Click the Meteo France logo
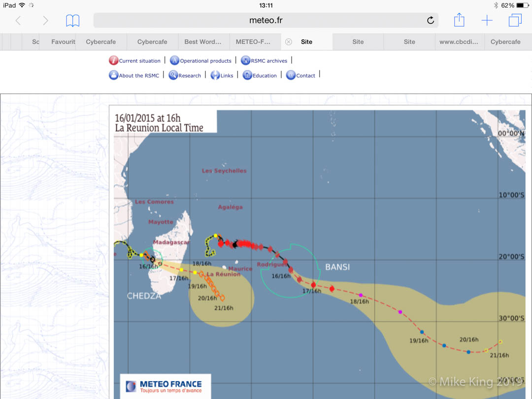 [x=165, y=387]
